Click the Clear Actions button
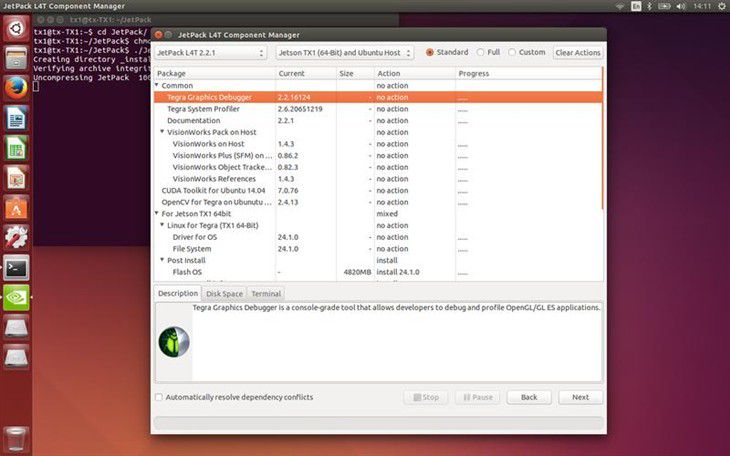 tap(578, 53)
